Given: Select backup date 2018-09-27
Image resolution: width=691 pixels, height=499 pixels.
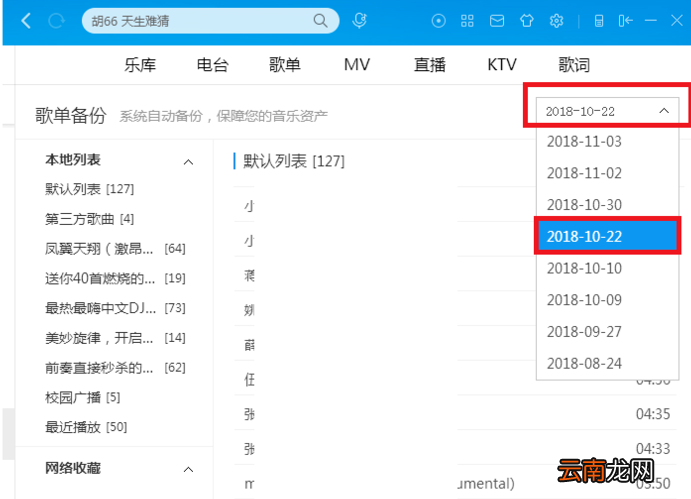Looking at the screenshot, I should pos(607,332).
